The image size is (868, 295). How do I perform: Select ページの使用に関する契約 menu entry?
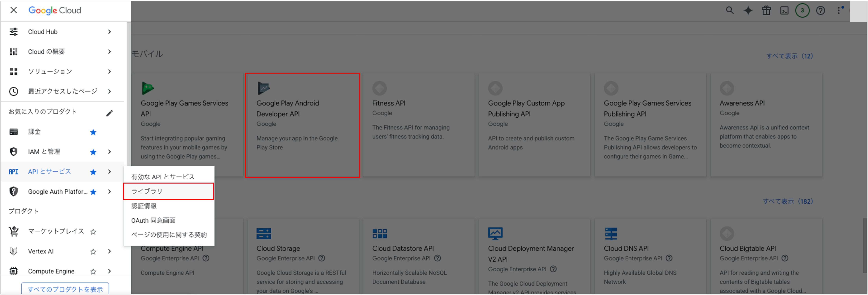[169, 235]
